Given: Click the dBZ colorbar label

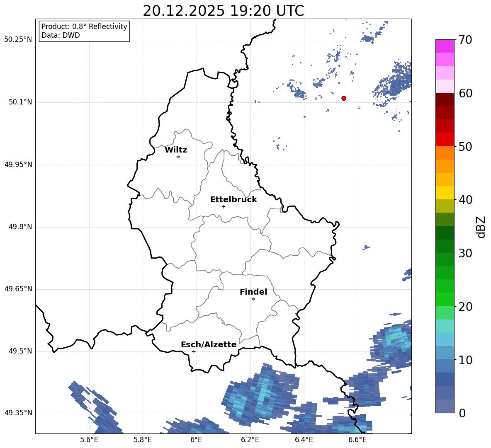Looking at the screenshot, I should tap(481, 227).
